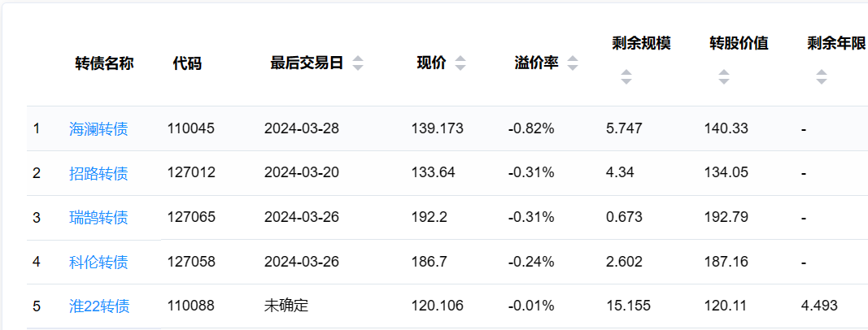Click the 转债名称 column header

[x=104, y=63]
